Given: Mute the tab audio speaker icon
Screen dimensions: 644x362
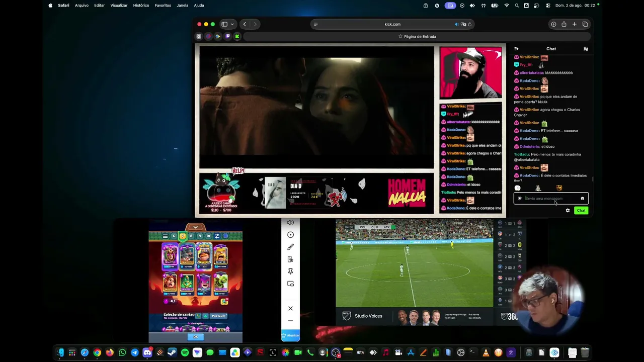Looking at the screenshot, I should coord(456,24).
